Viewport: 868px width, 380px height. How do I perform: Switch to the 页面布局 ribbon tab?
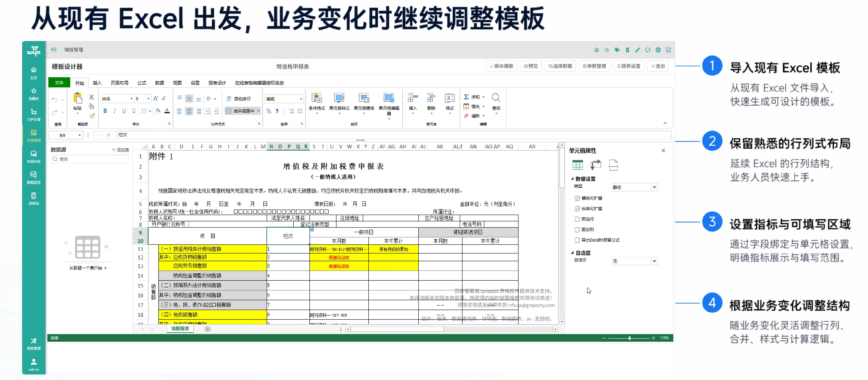click(x=119, y=83)
